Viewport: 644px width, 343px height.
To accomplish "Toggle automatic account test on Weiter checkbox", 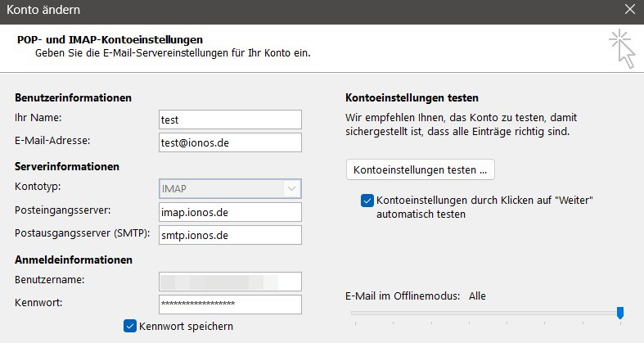I will pos(367,201).
